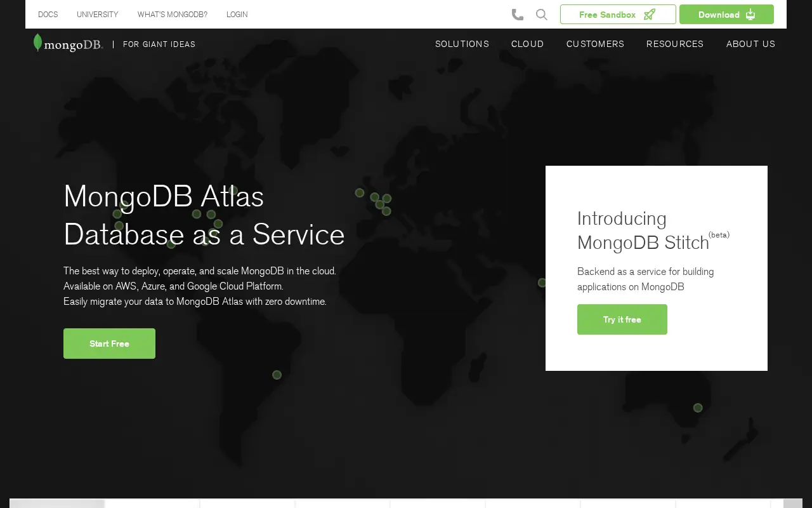Image resolution: width=812 pixels, height=508 pixels.
Task: Click the Backend as a service description
Action: pos(646,279)
